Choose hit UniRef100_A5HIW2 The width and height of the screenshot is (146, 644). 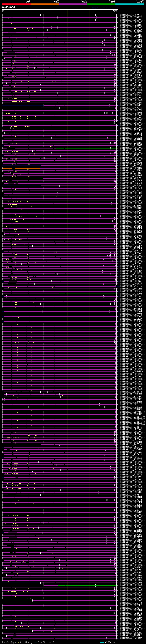tap(131, 208)
